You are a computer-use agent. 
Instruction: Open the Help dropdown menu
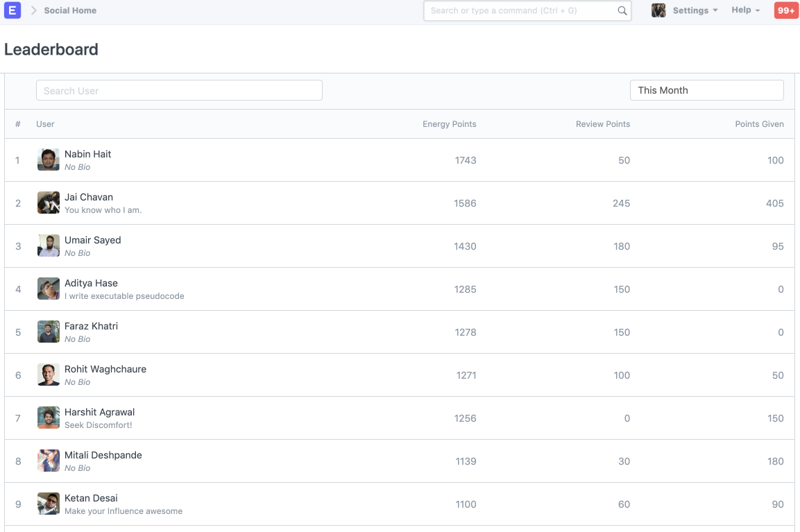(744, 10)
